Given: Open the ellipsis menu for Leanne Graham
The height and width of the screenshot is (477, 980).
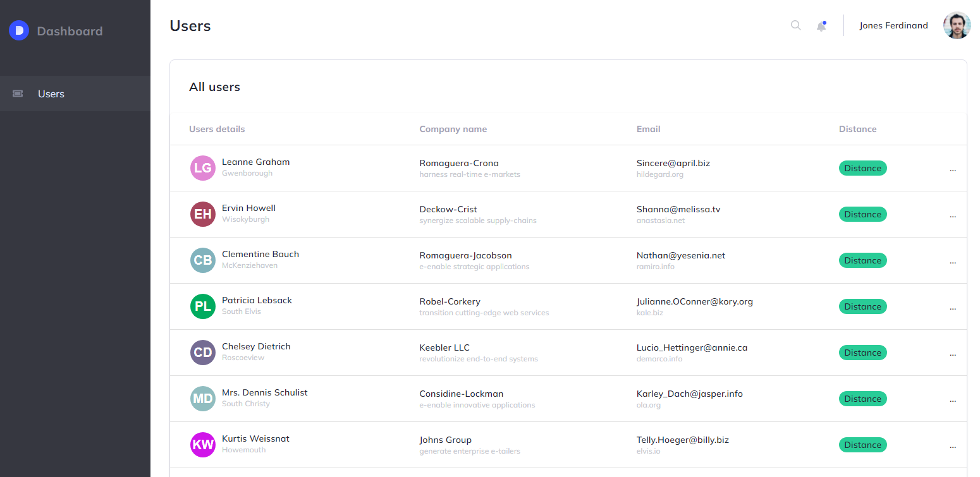Looking at the screenshot, I should click(x=953, y=169).
